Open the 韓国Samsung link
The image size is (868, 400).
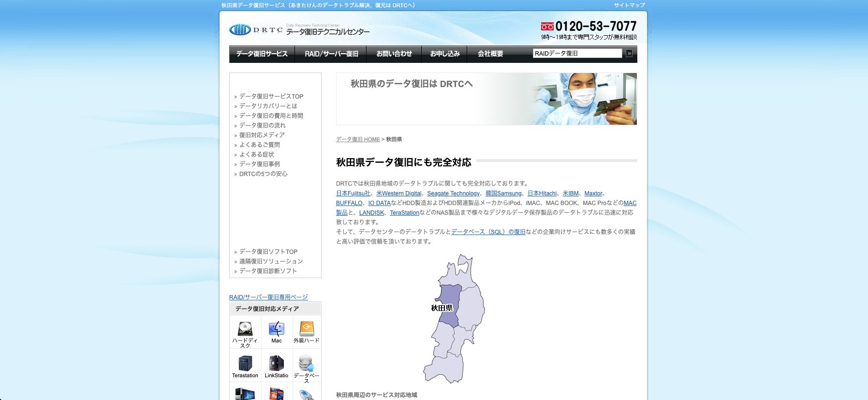(503, 193)
